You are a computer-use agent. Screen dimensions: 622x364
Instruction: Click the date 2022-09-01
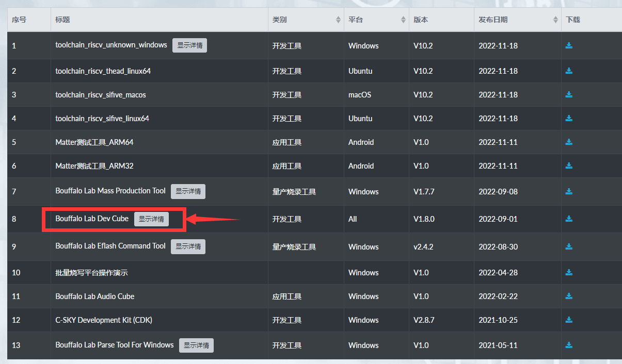[498, 219]
